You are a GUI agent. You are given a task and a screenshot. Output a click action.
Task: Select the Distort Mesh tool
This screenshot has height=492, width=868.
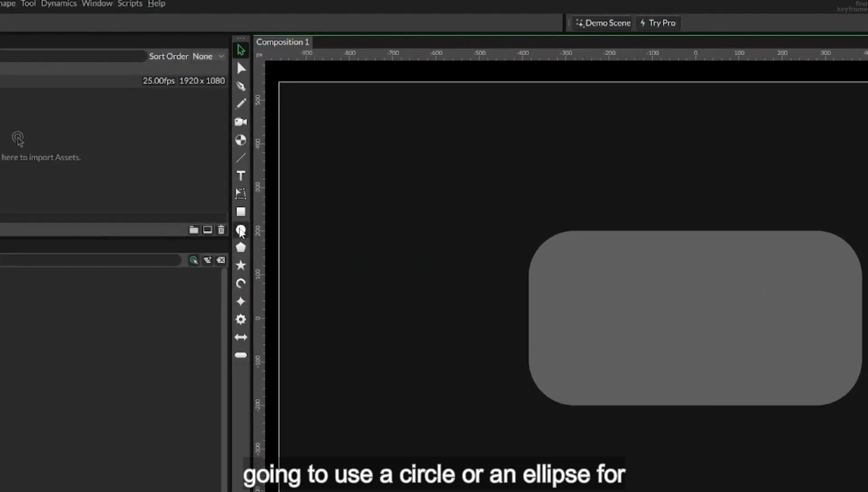[241, 194]
